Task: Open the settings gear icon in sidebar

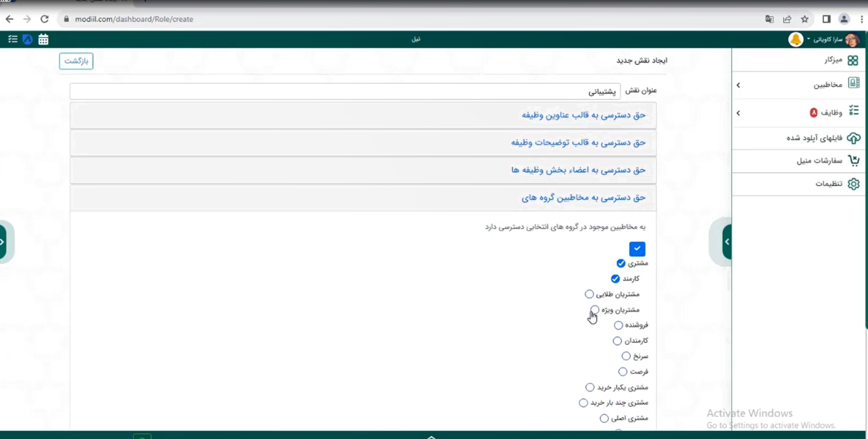Action: 853,184
